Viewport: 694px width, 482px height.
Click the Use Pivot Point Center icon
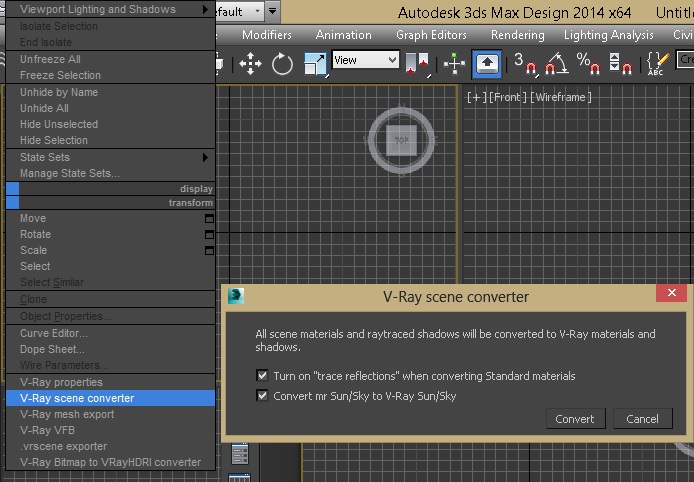pyautogui.click(x=416, y=64)
